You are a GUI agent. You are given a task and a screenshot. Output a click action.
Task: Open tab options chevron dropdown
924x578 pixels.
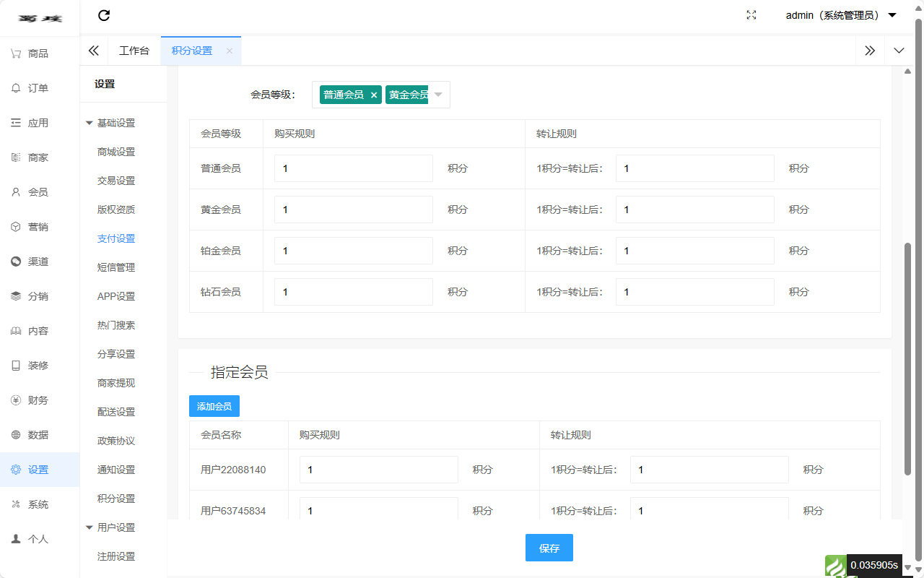(x=899, y=51)
